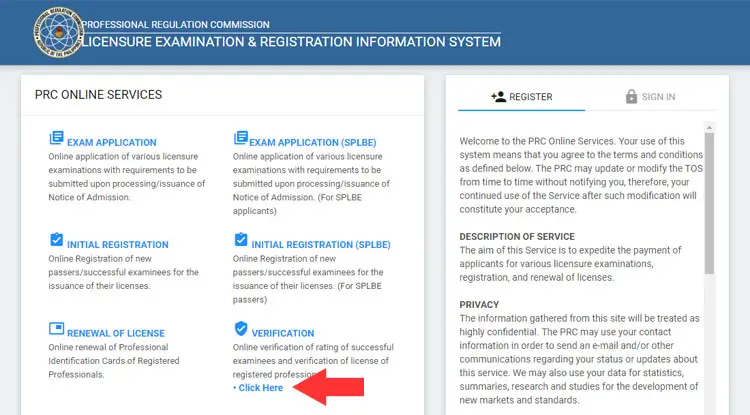Switch to the REGISTER tab
Screen dimensions: 750x415
pyautogui.click(x=521, y=97)
